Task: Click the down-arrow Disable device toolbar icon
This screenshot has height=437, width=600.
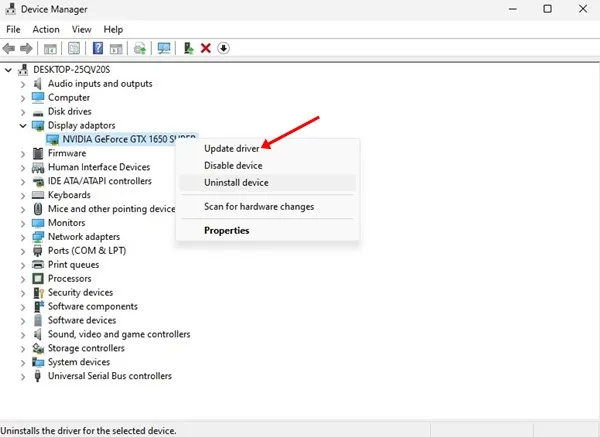Action: click(223, 48)
